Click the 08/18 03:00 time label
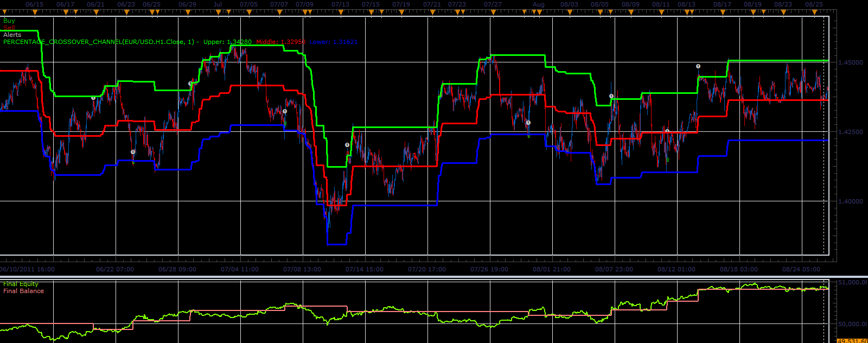 coord(739,269)
